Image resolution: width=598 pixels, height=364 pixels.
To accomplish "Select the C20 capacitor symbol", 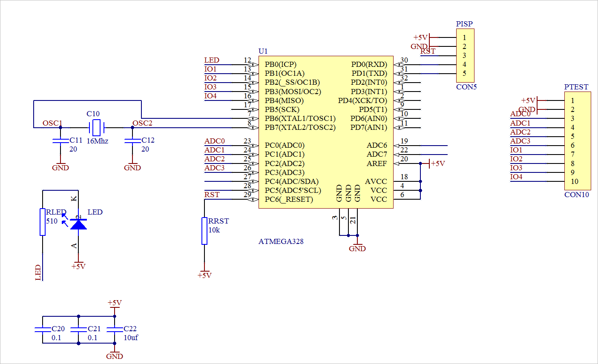I will 43,330.
